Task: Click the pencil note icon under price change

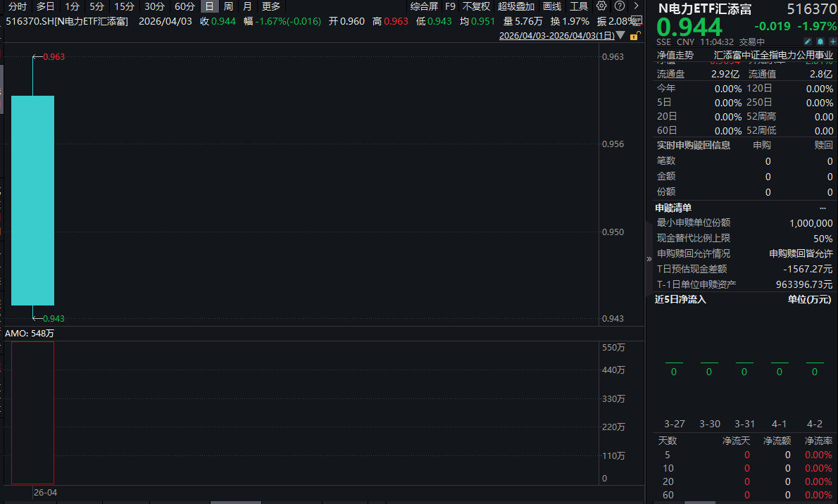Action: point(808,42)
